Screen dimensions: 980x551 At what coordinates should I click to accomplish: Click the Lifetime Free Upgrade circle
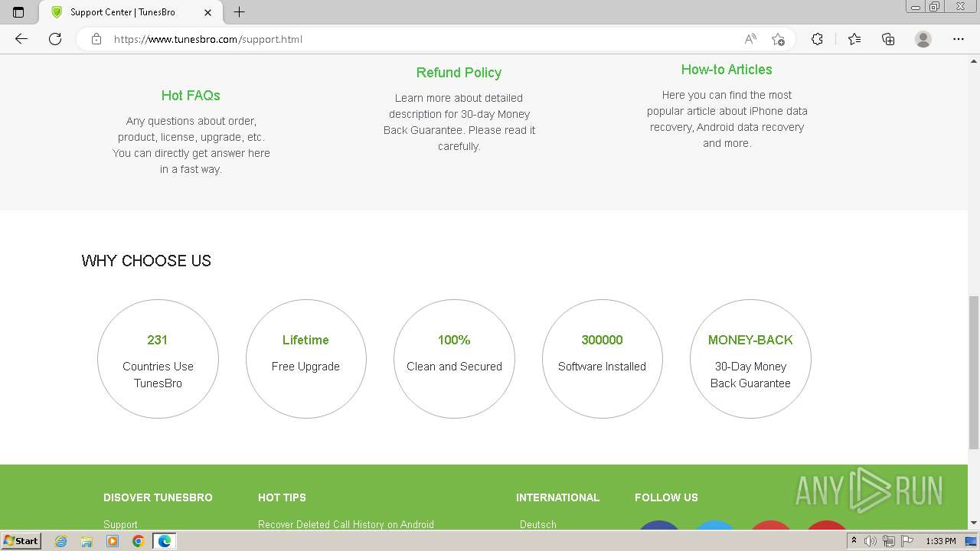pyautogui.click(x=305, y=359)
